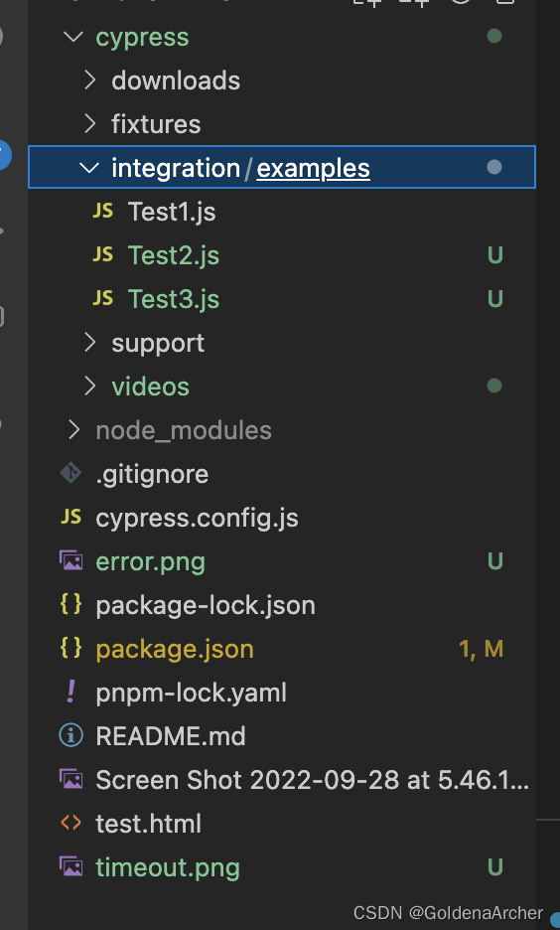
Task: Expand the downloads folder
Action: 89,80
